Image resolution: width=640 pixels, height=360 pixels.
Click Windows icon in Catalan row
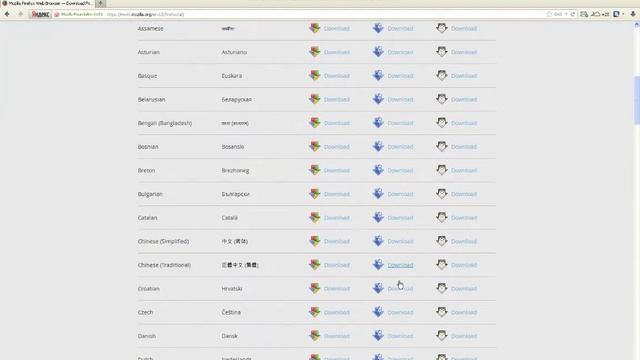[x=314, y=218]
